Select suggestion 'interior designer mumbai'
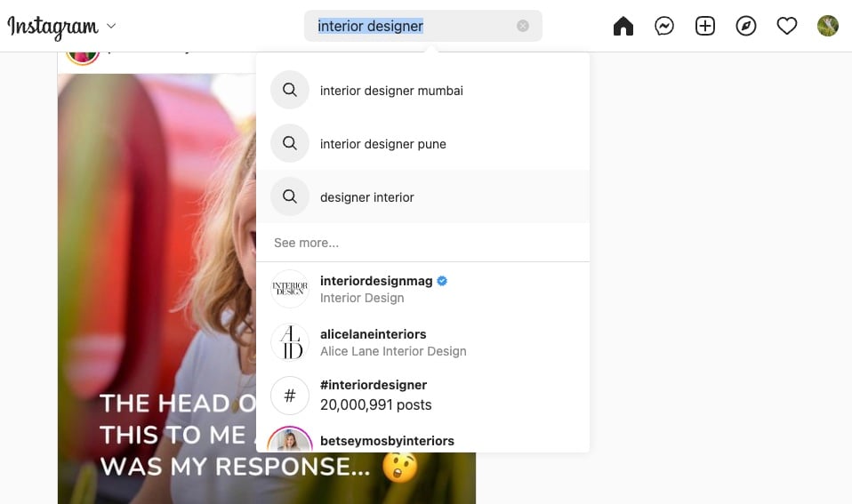 (x=422, y=90)
